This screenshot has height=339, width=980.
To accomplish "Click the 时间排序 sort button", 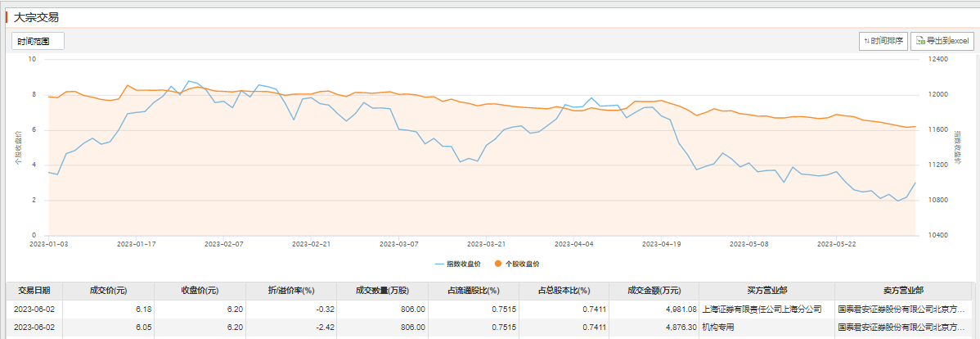I will 883,40.
